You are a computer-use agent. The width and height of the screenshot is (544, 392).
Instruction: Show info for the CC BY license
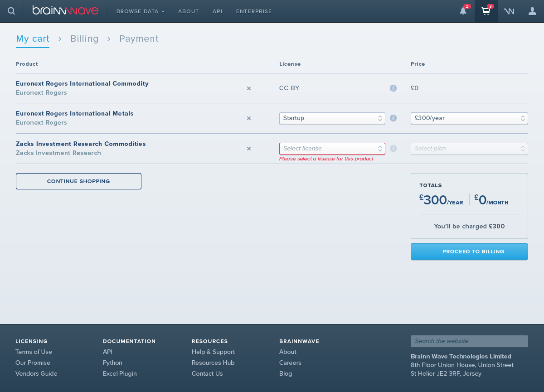[393, 88]
